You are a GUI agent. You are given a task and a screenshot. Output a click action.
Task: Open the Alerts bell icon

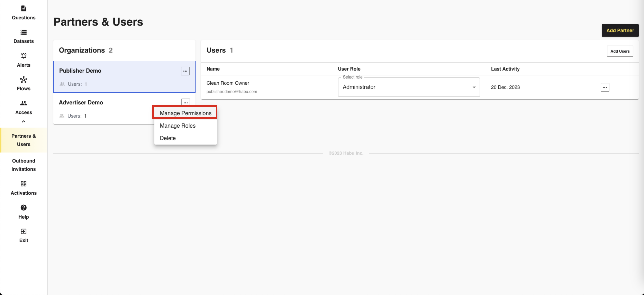coord(24,56)
